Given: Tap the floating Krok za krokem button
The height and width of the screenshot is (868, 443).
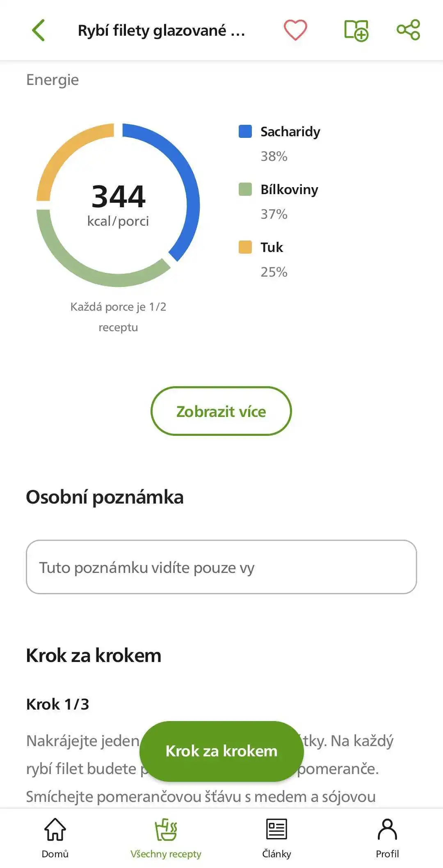Looking at the screenshot, I should pos(221,751).
